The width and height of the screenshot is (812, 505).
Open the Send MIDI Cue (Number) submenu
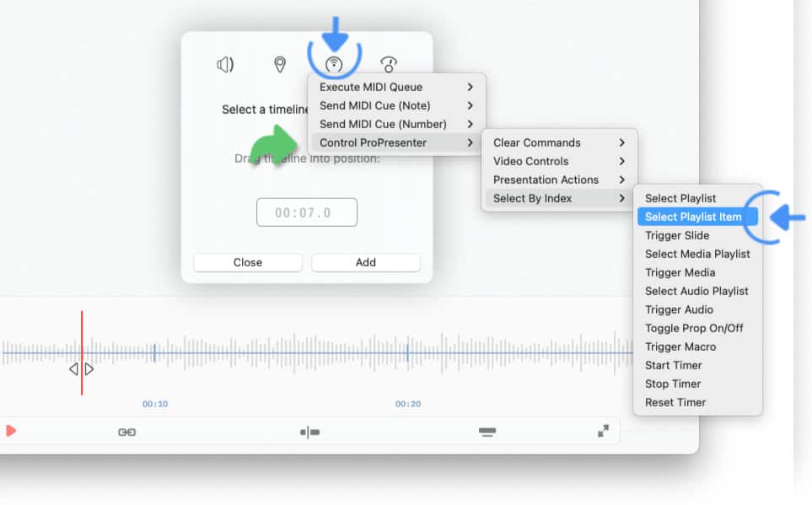pyautogui.click(x=396, y=124)
